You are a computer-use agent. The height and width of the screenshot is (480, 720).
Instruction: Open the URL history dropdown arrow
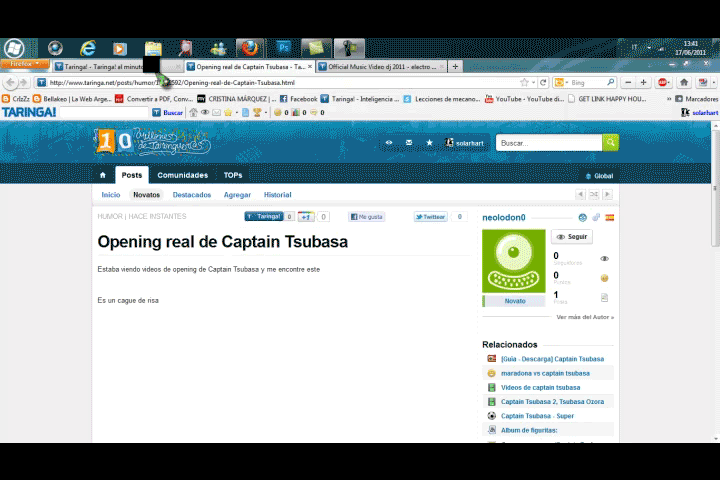[x=533, y=83]
